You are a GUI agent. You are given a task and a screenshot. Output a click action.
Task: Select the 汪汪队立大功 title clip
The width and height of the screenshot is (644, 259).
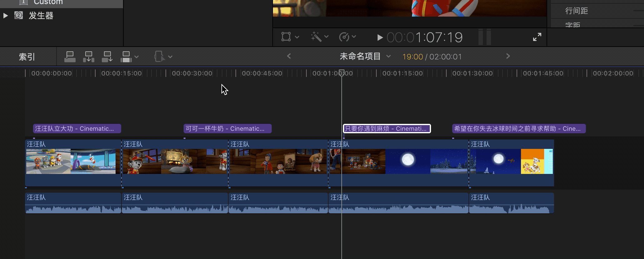(77, 129)
